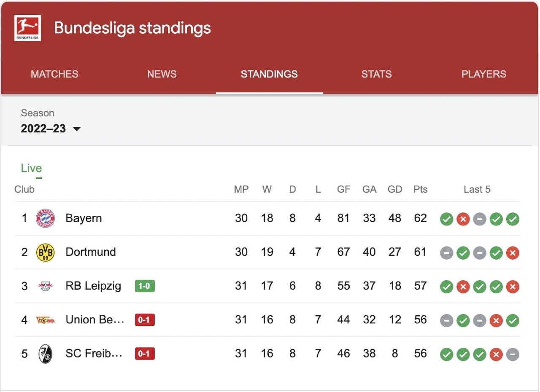
Task: Click the Union Berlin club logo
Action: coord(46,320)
